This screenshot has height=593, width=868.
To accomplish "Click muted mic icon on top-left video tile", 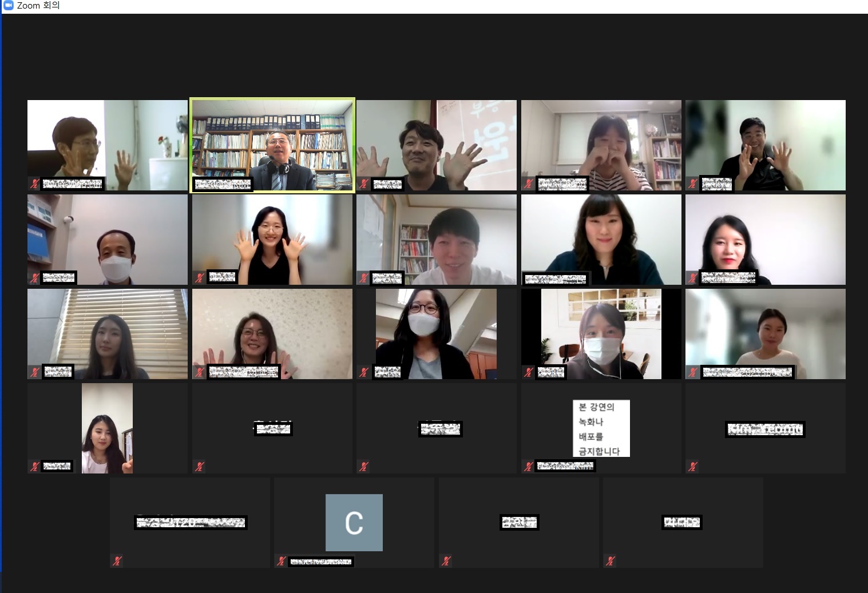I will [35, 184].
